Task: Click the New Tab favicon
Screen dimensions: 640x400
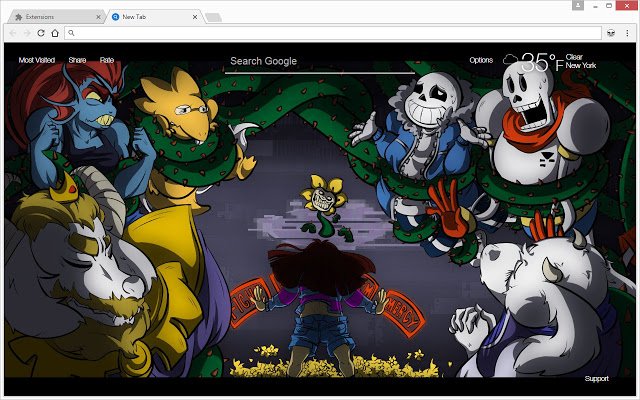Action: [116, 17]
